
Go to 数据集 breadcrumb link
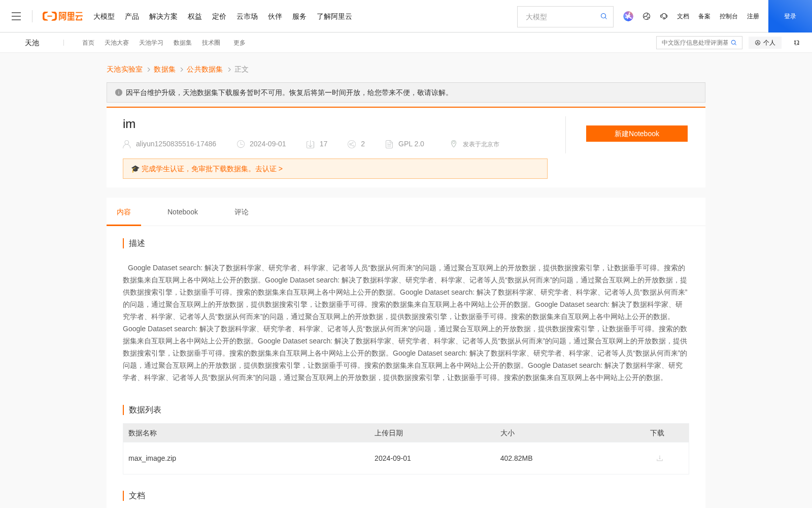coord(164,69)
